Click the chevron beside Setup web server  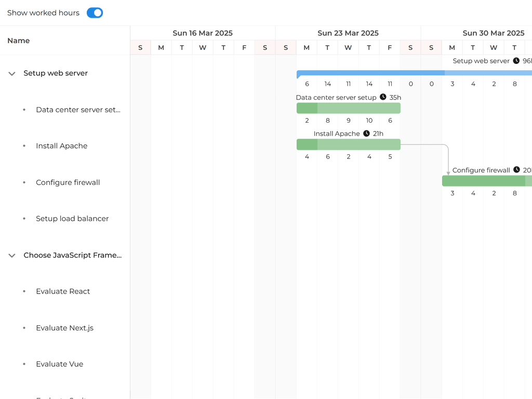point(11,74)
